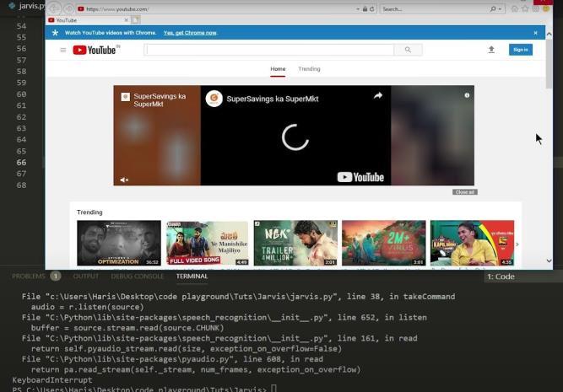The image size is (563, 392).
Task: Open a new browser tab
Action: 135,20
